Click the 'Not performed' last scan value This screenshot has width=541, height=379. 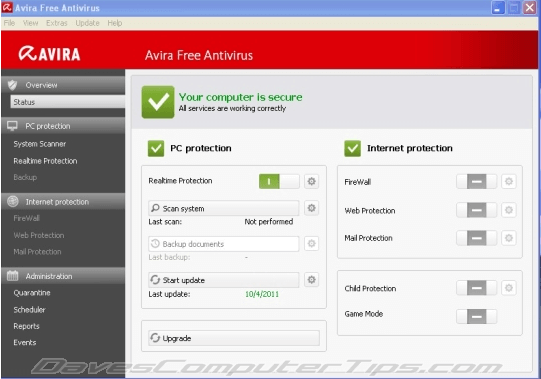269,222
